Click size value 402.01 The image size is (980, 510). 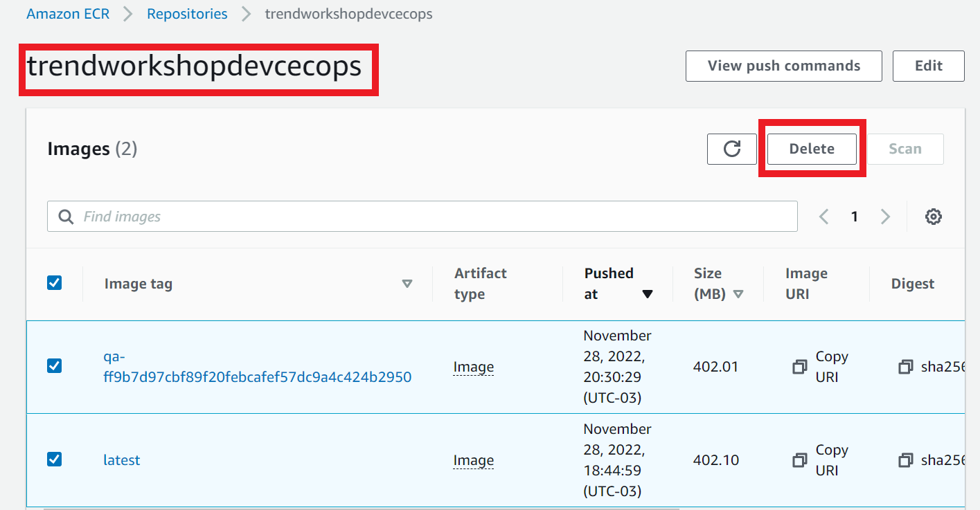tap(715, 367)
